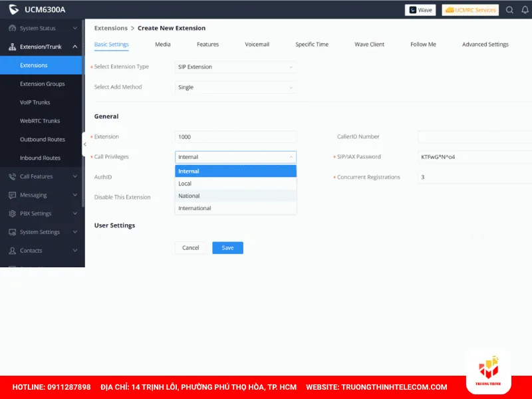Choose Internal in the Call Privileges list
The image size is (532, 399).
tap(235, 172)
